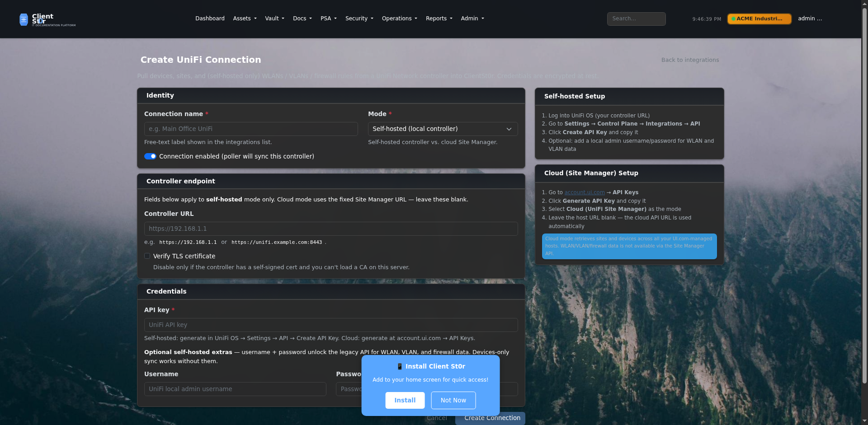868x425 pixels.
Task: Click the API key input field
Action: (x=331, y=325)
